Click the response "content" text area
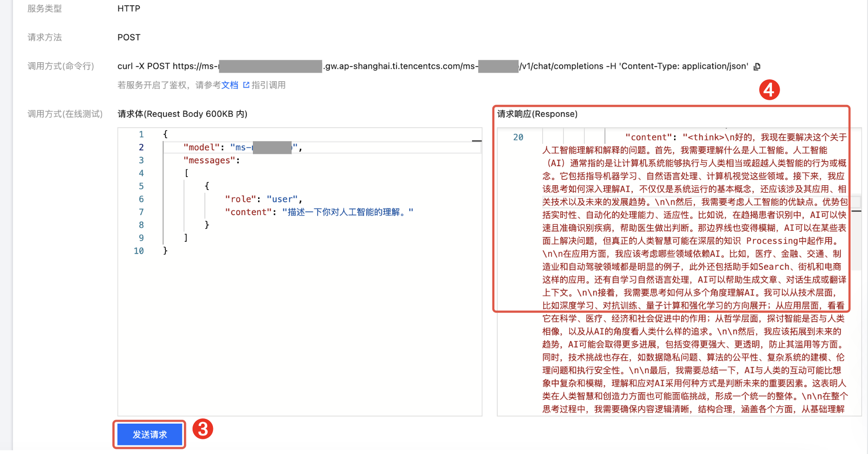This screenshot has height=454, width=868. (x=694, y=273)
